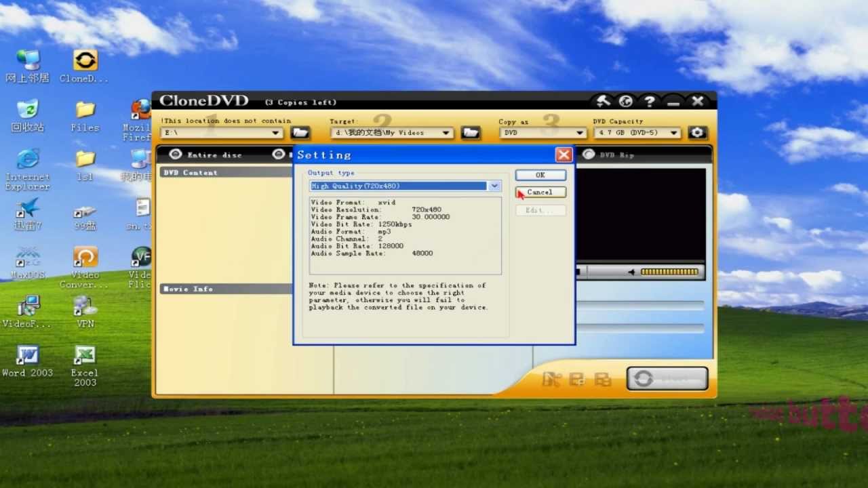Click the greyed Edit... button
The image size is (868, 488).
click(x=540, y=210)
